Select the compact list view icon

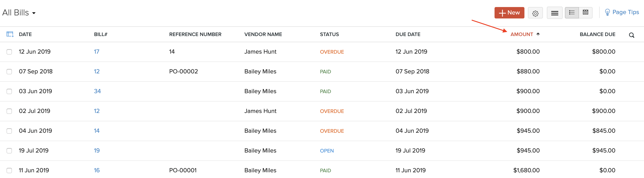point(555,12)
